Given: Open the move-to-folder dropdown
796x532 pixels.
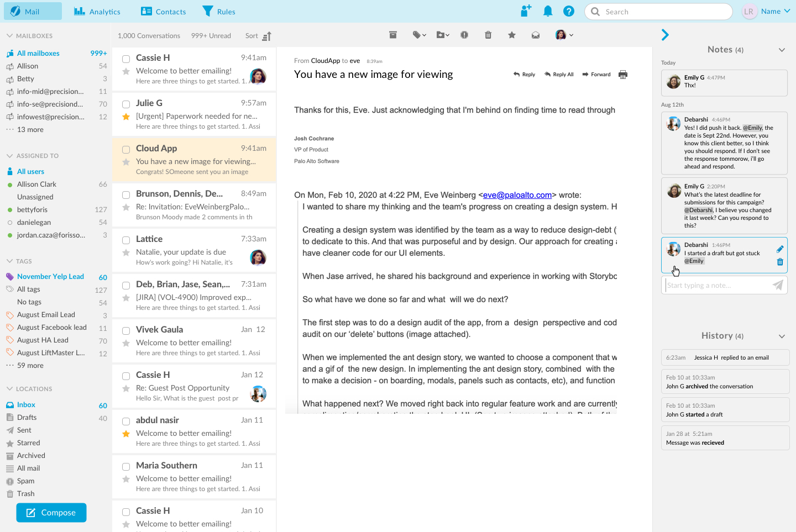Looking at the screenshot, I should [443, 35].
